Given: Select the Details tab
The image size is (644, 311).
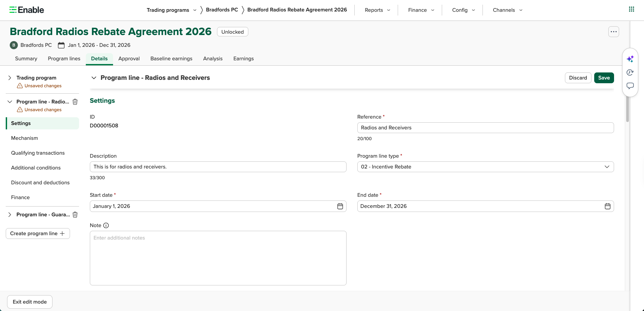Looking at the screenshot, I should click(99, 59).
